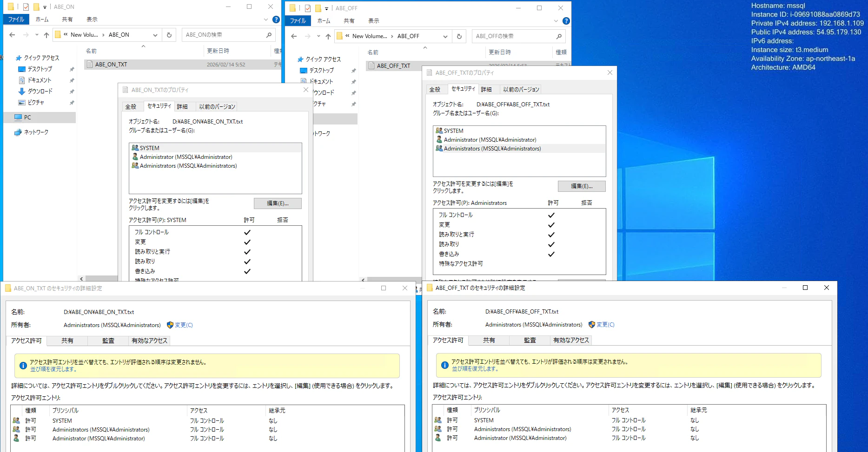868x452 pixels.
Task: Select Administrator (MSSQL¥Administrator) in ABE_OFF_TXT properties list
Action: 519,140
